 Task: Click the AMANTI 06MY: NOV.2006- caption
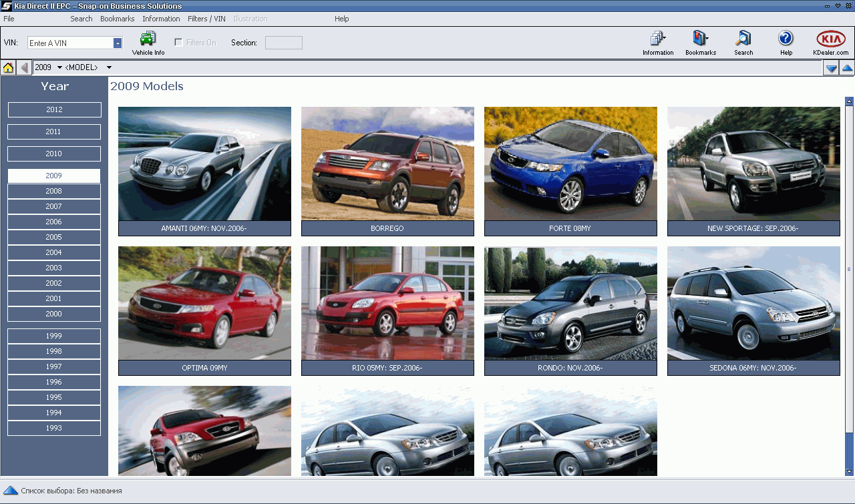(x=204, y=228)
